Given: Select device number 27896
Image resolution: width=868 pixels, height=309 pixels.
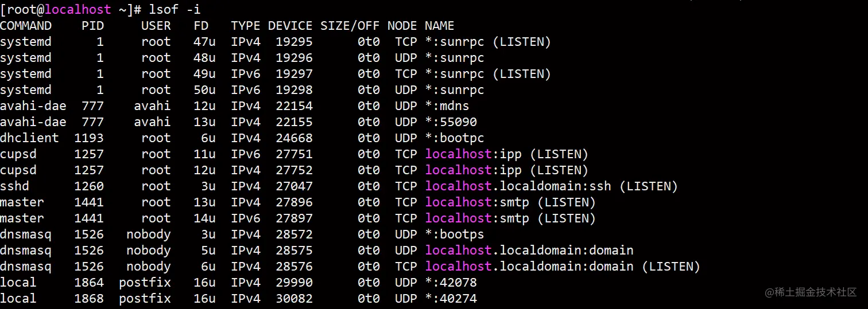Looking at the screenshot, I should (x=294, y=202).
